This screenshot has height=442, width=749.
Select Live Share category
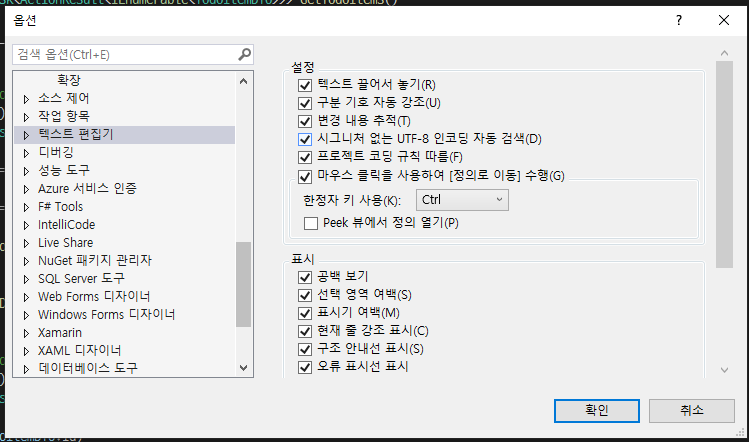point(65,243)
